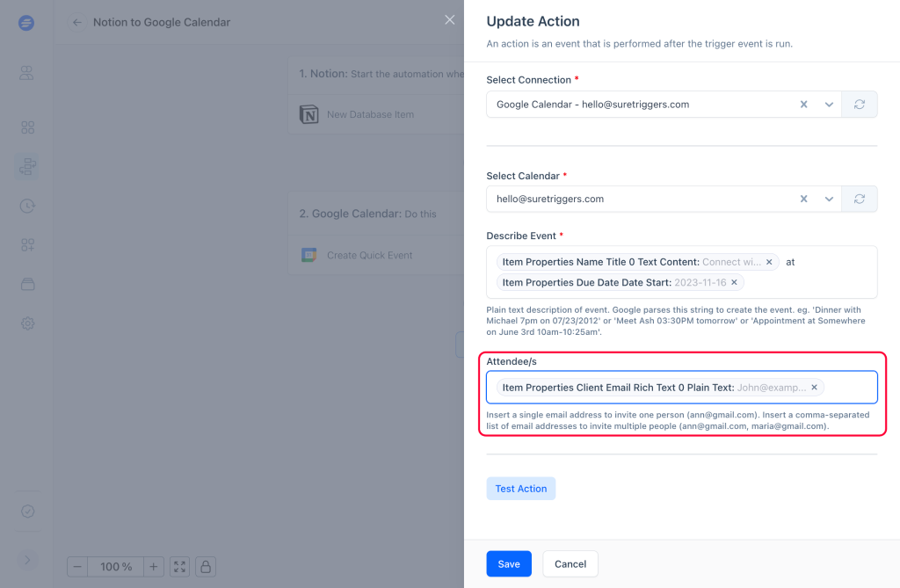The height and width of the screenshot is (588, 900).
Task: Click the refresh icon beside Select Connection
Action: 859,105
